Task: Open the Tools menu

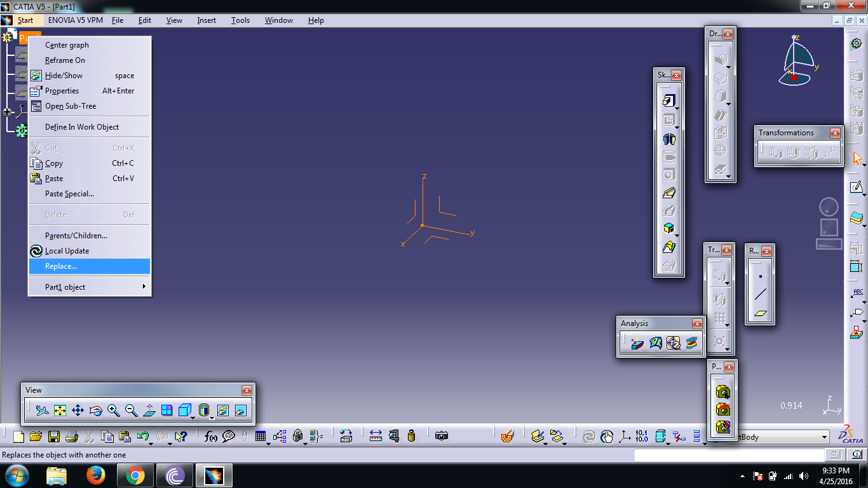Action: coord(240,20)
